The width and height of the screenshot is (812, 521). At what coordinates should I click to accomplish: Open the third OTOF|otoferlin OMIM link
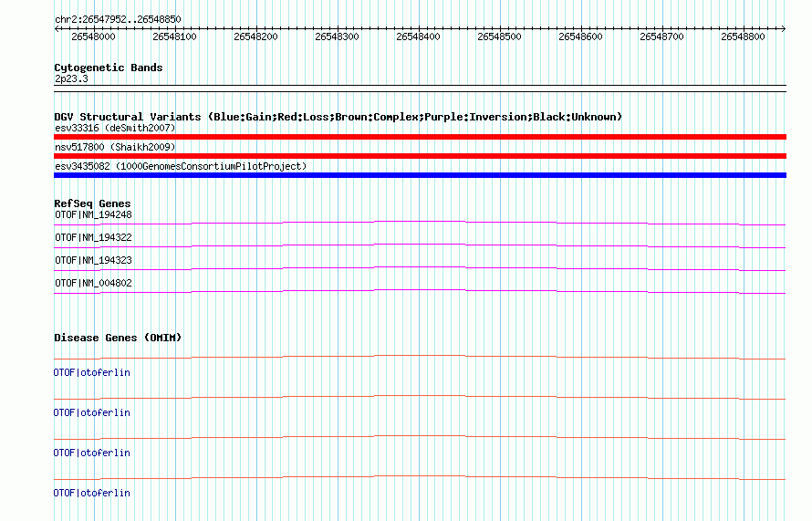91,453
